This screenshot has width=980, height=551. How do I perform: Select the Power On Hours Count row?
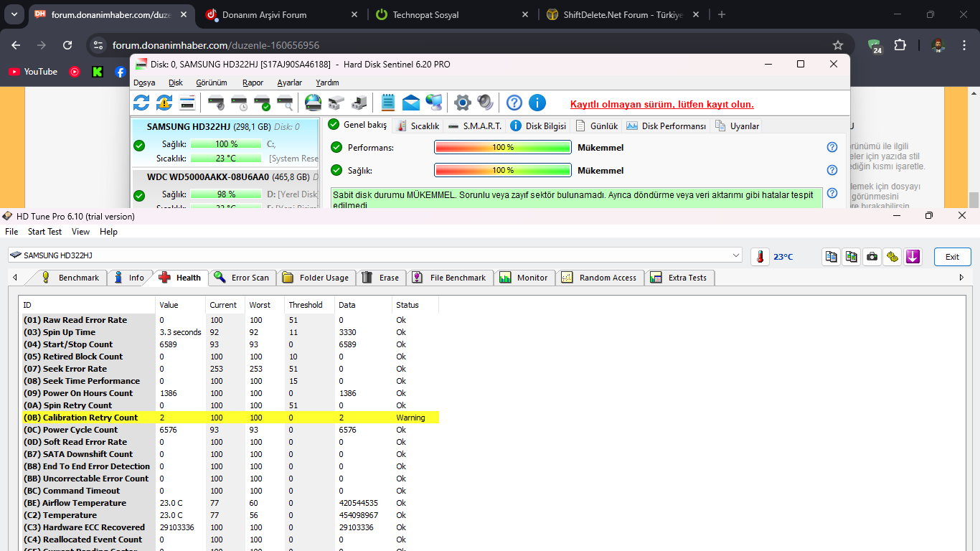click(x=230, y=393)
